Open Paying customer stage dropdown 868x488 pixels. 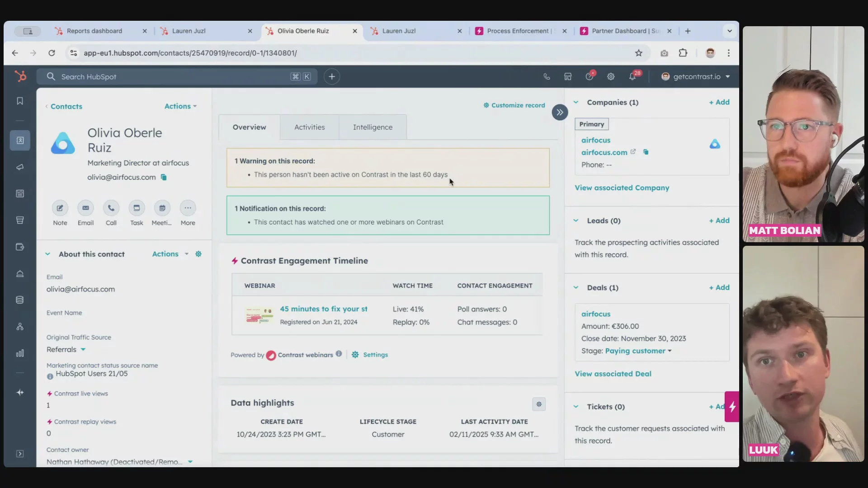[638, 351]
